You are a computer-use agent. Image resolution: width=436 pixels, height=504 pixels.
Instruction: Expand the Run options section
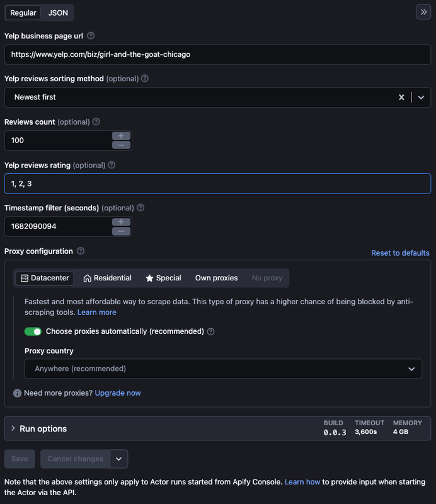(217, 428)
